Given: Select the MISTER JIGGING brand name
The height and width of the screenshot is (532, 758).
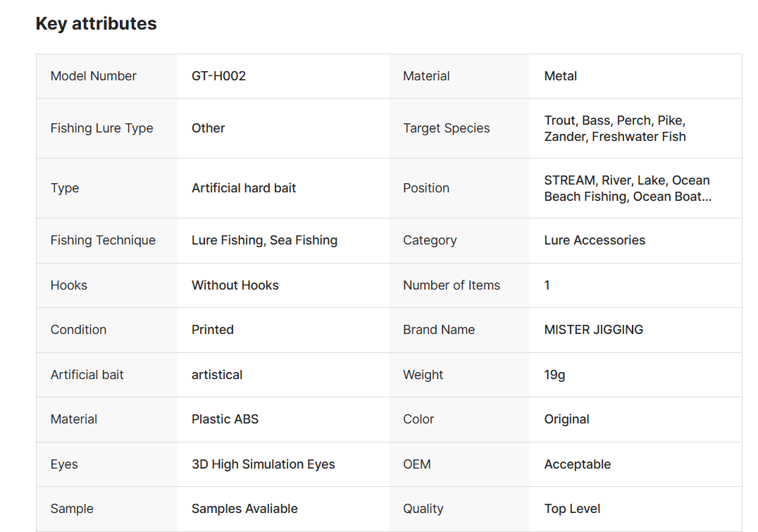Looking at the screenshot, I should pos(593,330).
